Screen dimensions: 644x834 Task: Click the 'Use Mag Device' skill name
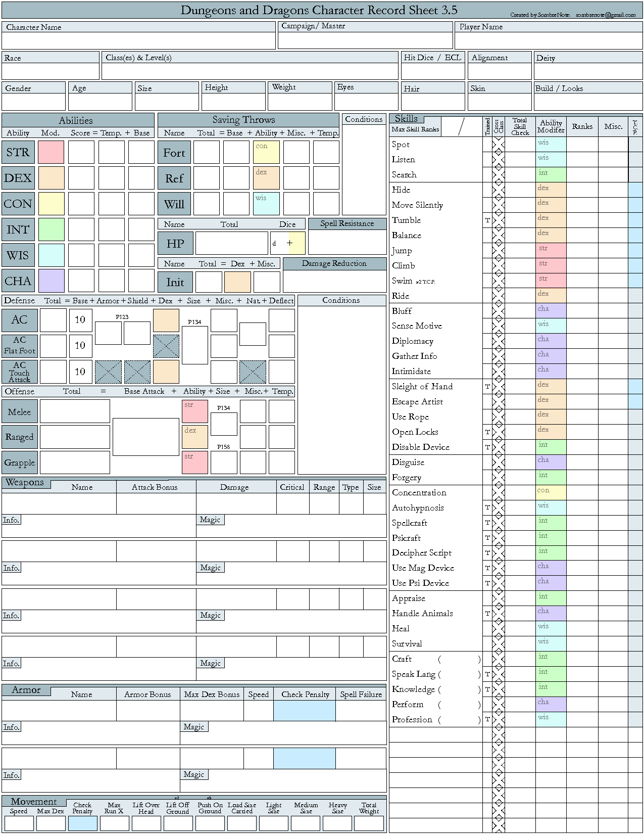click(x=423, y=568)
